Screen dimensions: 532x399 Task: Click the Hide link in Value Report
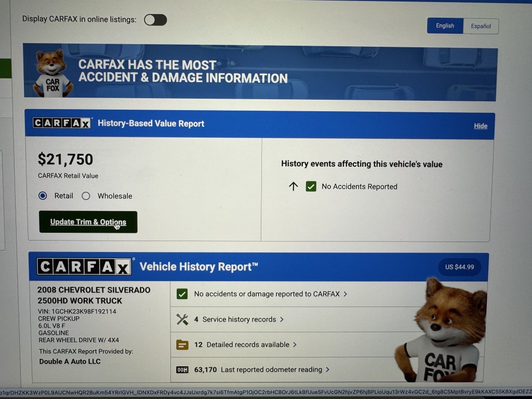click(x=481, y=126)
